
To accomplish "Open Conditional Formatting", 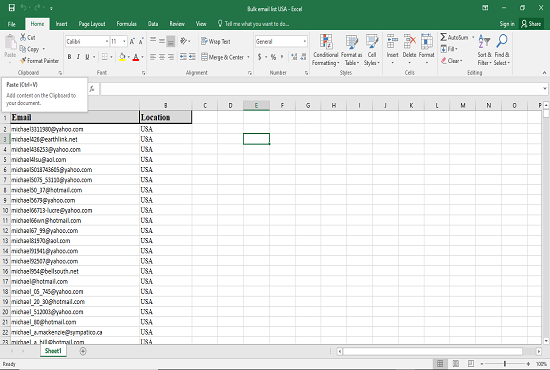I will [326, 50].
